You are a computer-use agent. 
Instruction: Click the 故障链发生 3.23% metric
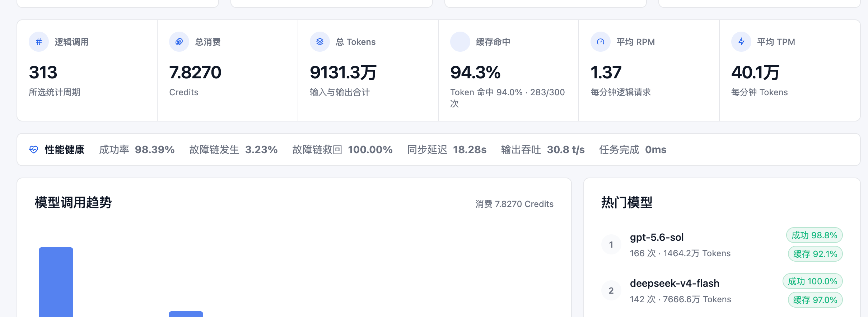[233, 150]
